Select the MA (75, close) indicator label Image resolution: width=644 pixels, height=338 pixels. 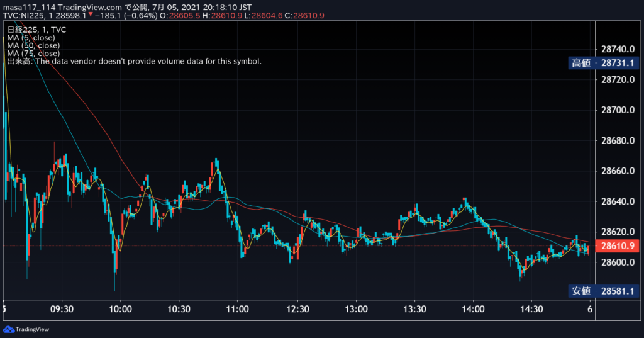33,54
